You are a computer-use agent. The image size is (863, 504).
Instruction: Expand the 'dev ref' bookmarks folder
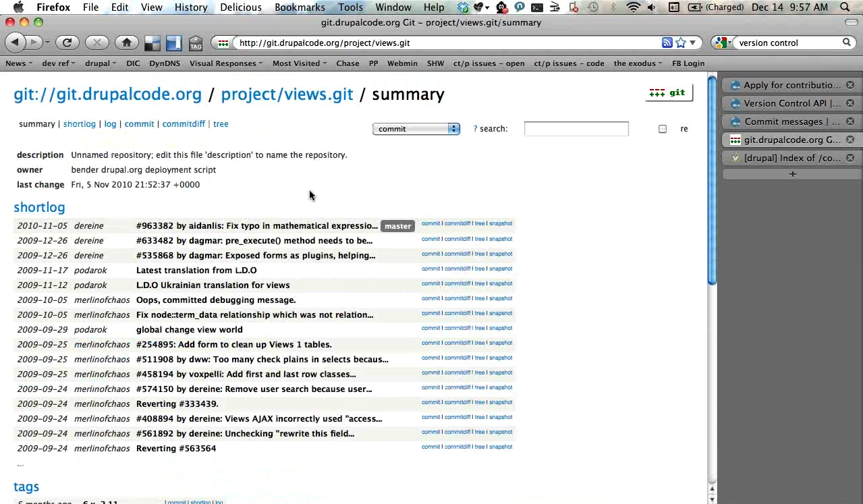59,63
